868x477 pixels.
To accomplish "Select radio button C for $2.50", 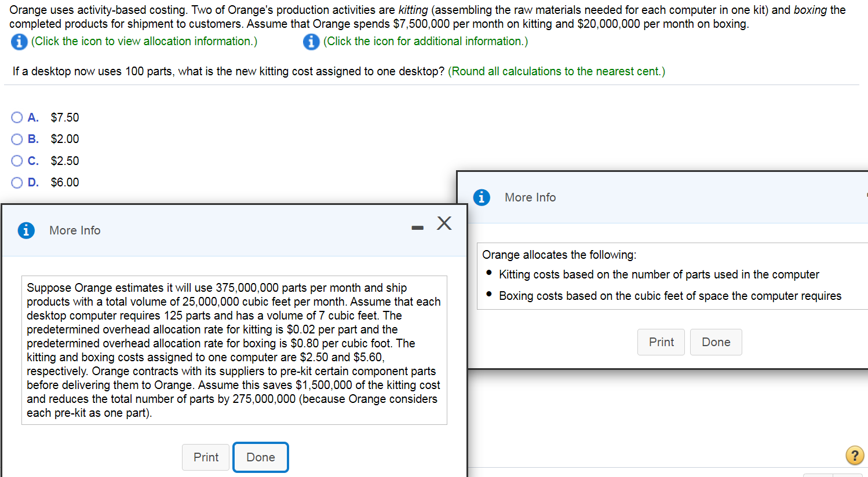I will coord(17,160).
